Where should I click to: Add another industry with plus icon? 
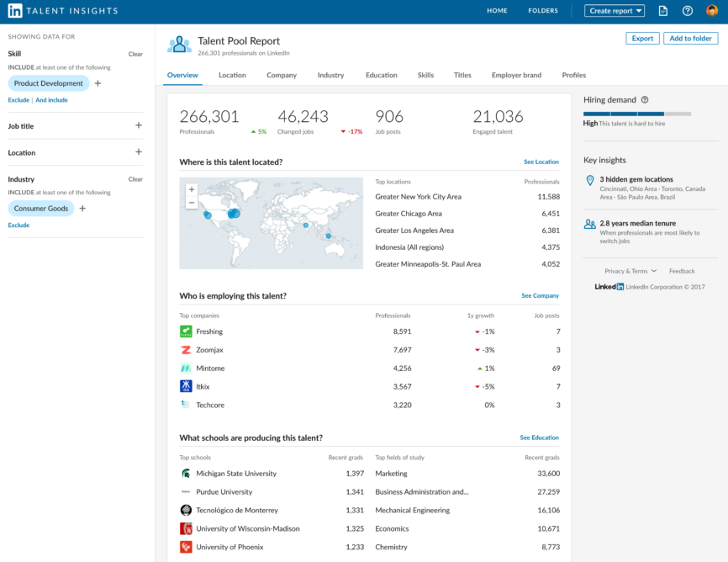click(x=82, y=209)
